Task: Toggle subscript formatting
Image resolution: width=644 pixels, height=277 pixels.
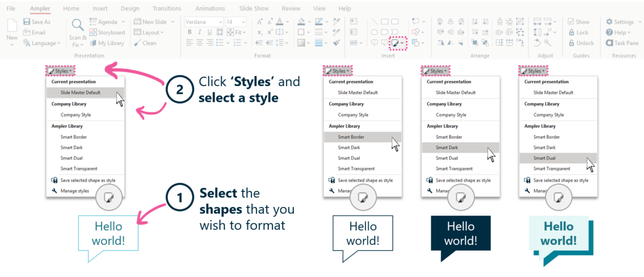Action: [x=260, y=33]
